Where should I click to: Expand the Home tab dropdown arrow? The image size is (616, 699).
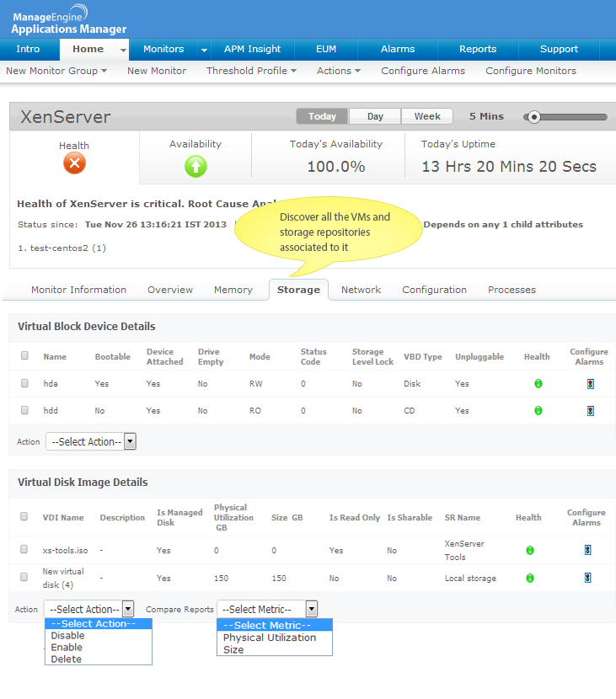[x=123, y=50]
